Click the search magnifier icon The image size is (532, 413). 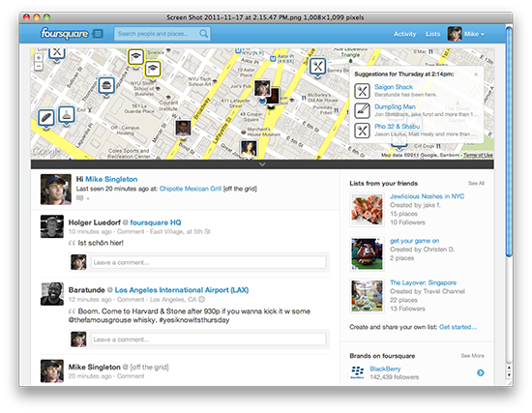tap(203, 34)
